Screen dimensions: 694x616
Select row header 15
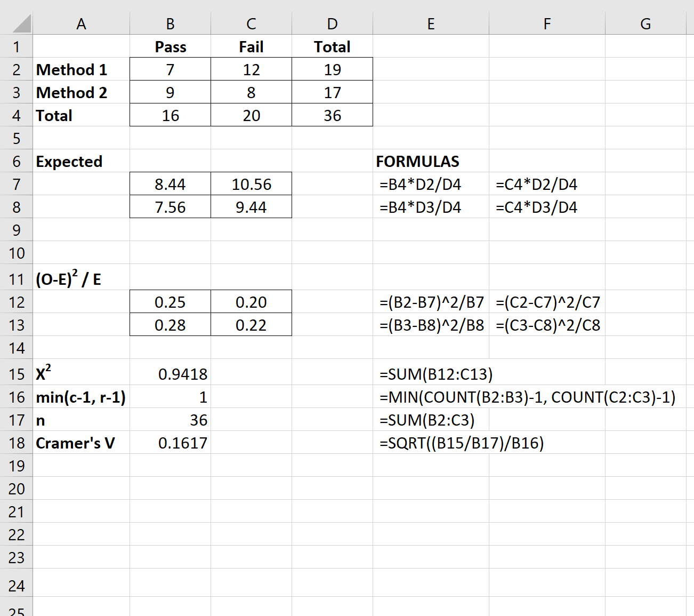click(x=17, y=374)
